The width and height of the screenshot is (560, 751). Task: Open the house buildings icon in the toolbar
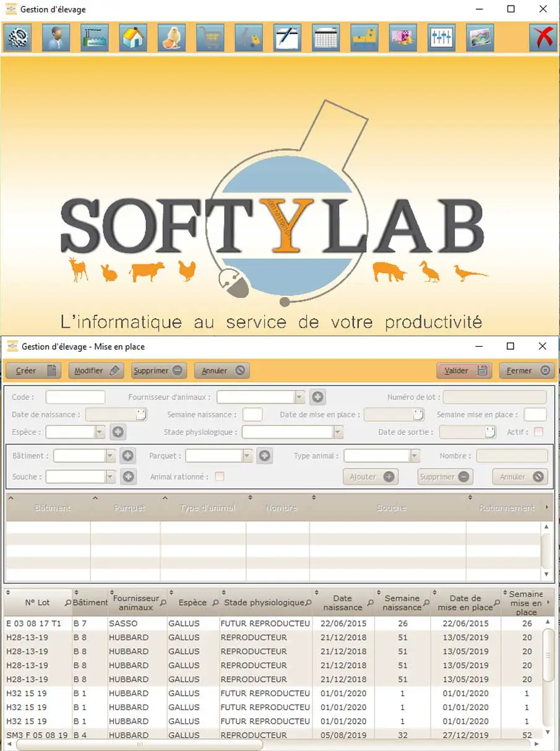pos(133,38)
